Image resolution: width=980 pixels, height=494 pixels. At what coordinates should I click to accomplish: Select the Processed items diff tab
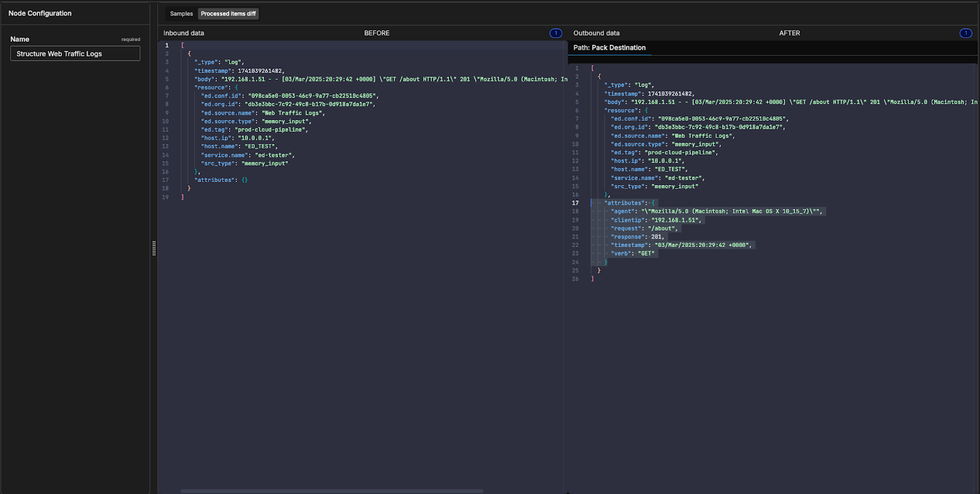pos(228,13)
